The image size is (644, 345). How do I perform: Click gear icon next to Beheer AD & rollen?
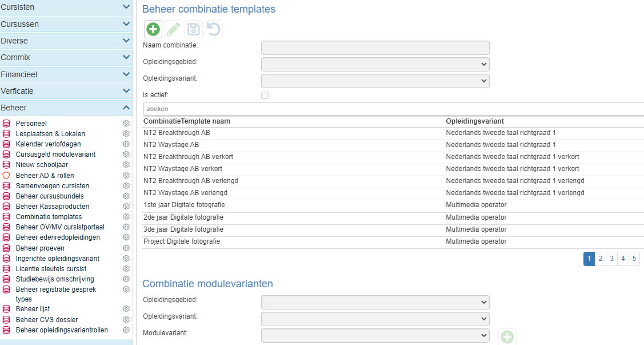[126, 176]
